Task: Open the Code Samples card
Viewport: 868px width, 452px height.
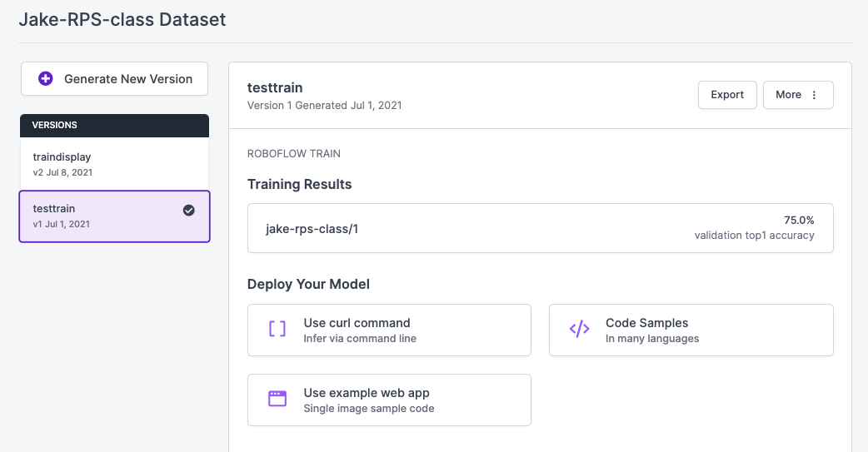Action: [691, 330]
